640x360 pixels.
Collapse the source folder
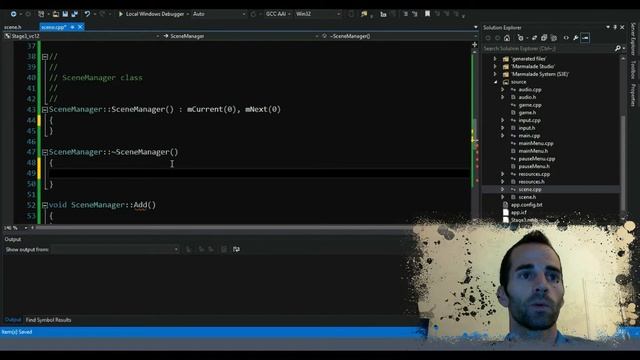pyautogui.click(x=496, y=82)
